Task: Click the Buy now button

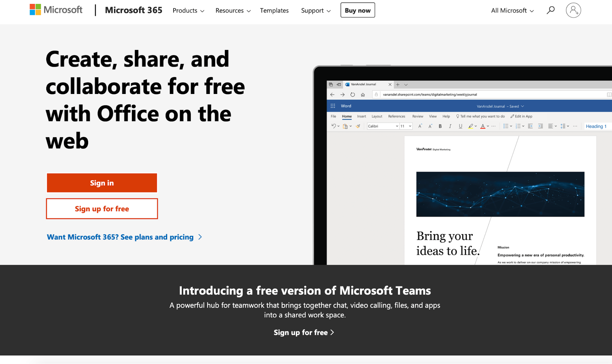Action: 358,10
